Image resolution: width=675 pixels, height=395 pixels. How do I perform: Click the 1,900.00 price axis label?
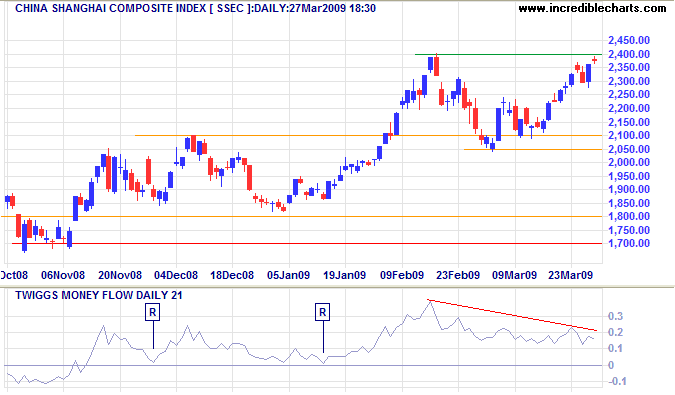pos(629,189)
